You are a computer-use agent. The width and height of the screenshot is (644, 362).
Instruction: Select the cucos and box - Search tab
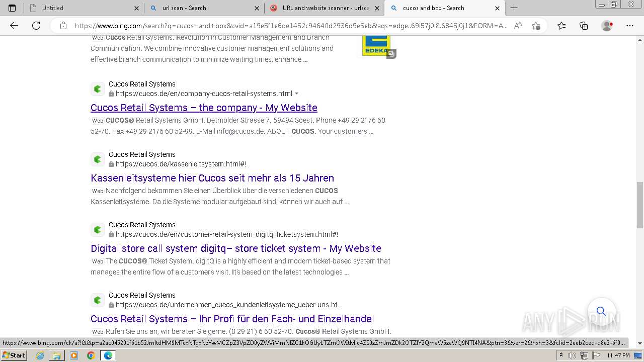[444, 8]
